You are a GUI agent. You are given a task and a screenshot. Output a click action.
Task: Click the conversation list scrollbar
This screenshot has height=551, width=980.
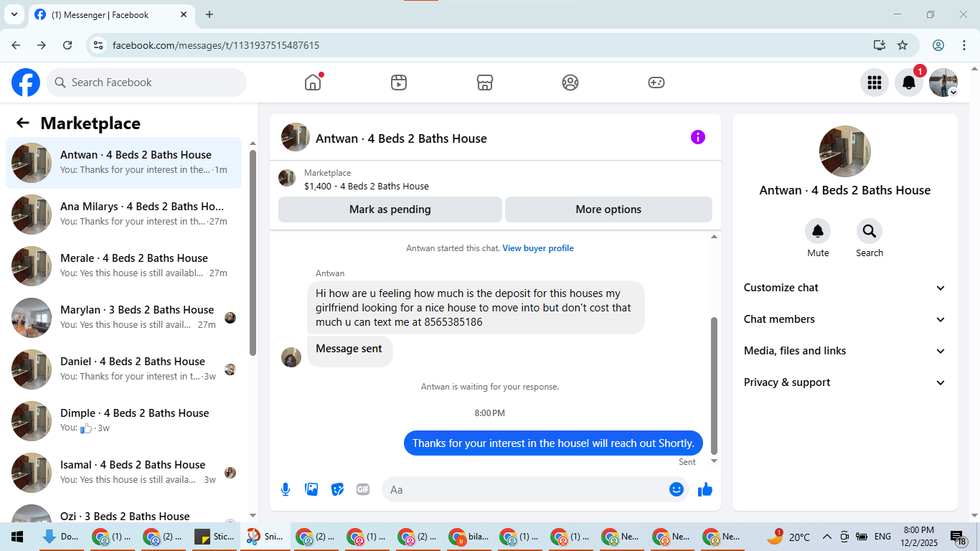(x=253, y=253)
